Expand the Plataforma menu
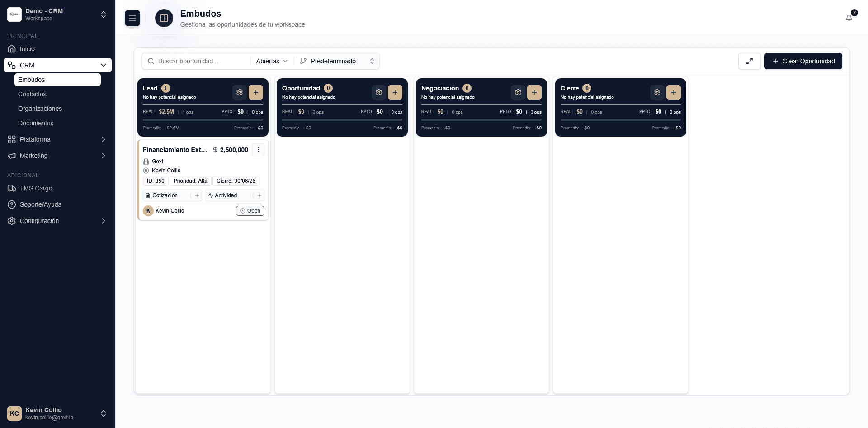The width and height of the screenshot is (868, 428). [58, 139]
